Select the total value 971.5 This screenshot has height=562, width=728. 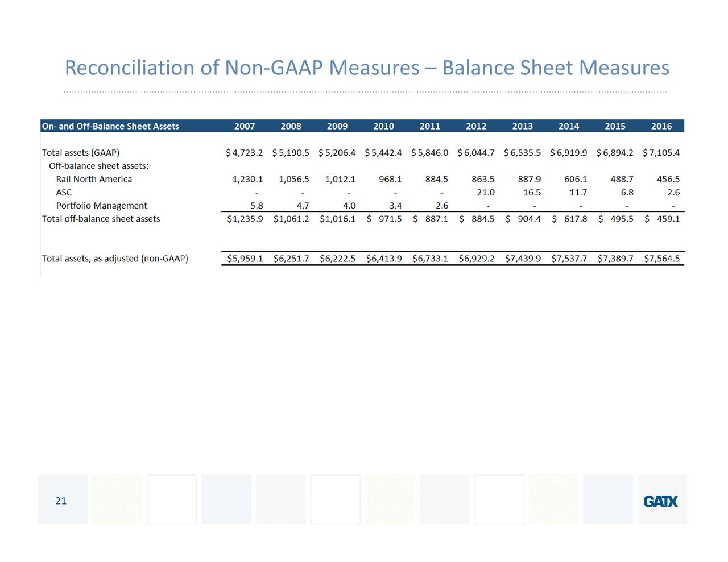[x=390, y=219]
